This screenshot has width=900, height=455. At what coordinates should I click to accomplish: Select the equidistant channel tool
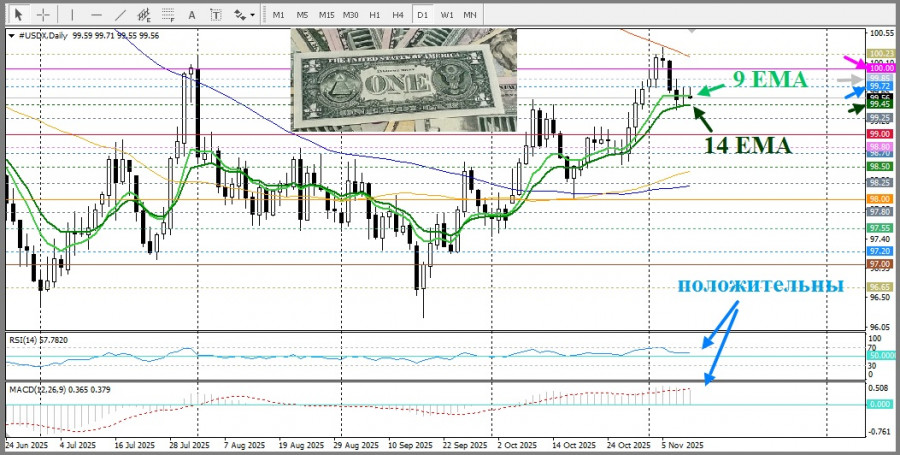pyautogui.click(x=143, y=14)
